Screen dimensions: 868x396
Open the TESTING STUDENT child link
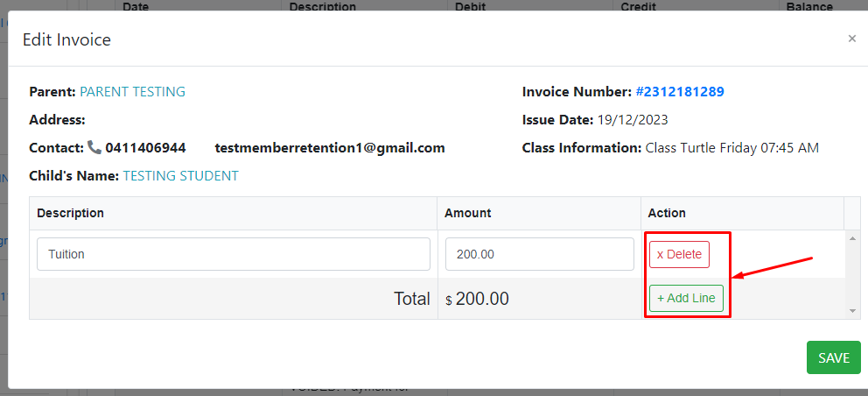point(180,176)
